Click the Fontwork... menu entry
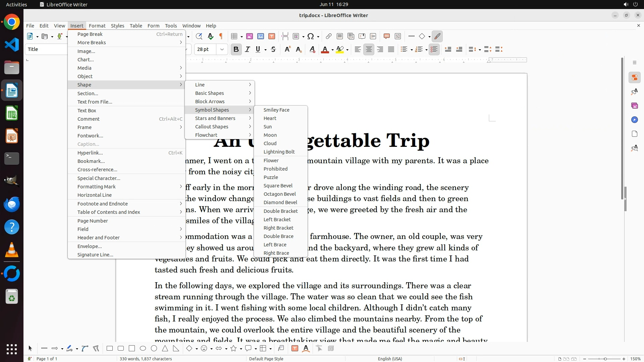The image size is (644, 362). 90,136
